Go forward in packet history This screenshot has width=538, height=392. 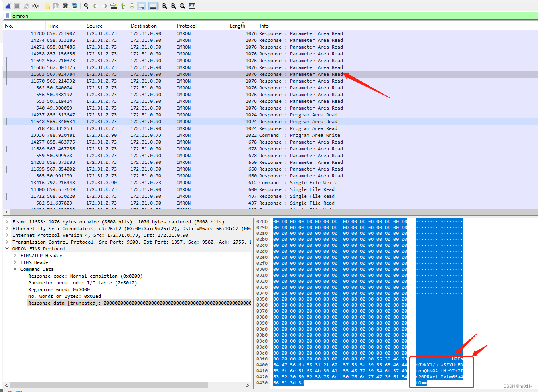[x=104, y=6]
